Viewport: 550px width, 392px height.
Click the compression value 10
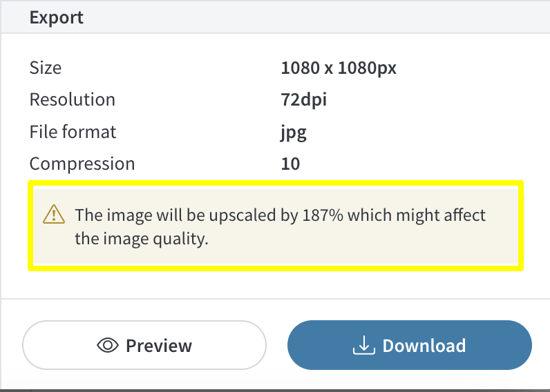(290, 164)
